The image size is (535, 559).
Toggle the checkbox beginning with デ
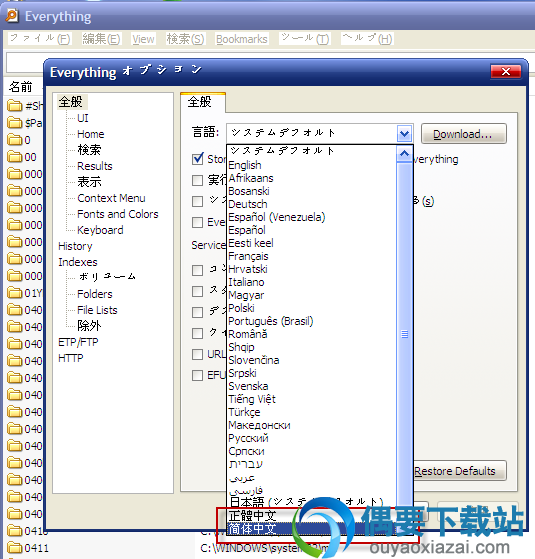pos(197,312)
